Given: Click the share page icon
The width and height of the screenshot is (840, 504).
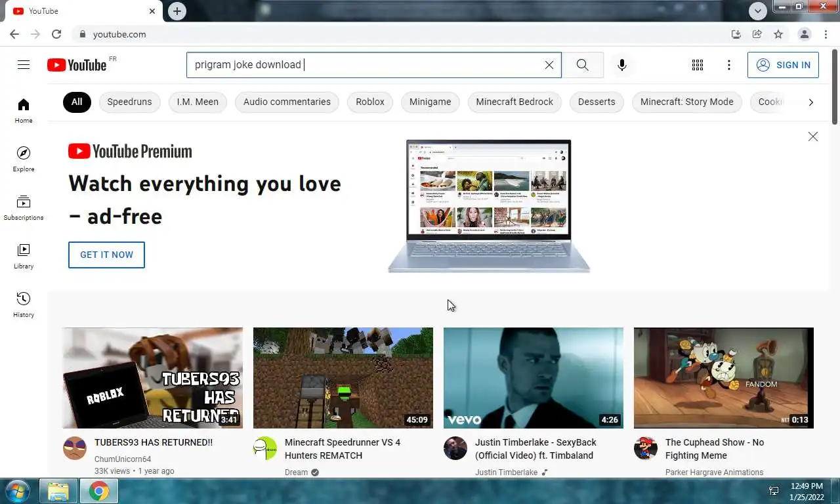Looking at the screenshot, I should (x=757, y=34).
